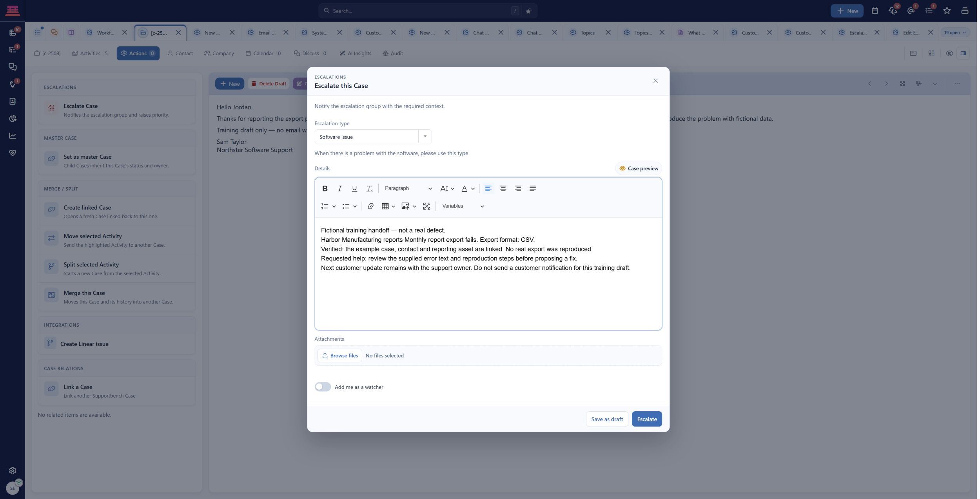Open the font size dropdown
Viewport: 980px width, 499px height.
(x=447, y=188)
